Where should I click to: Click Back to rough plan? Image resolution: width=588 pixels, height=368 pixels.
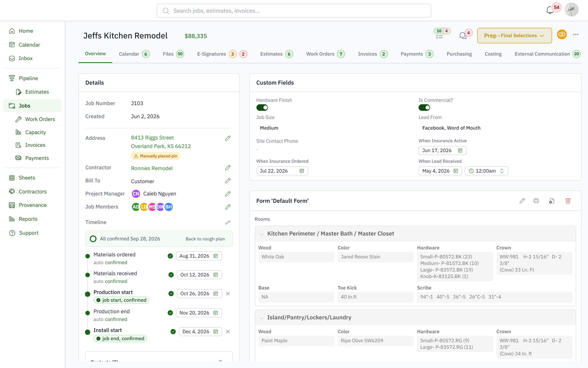coord(205,239)
